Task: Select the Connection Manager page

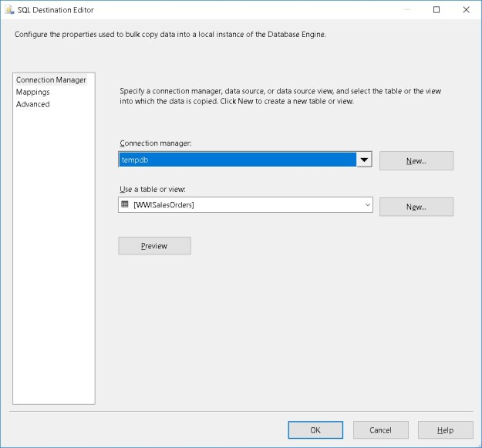Action: 51,80
